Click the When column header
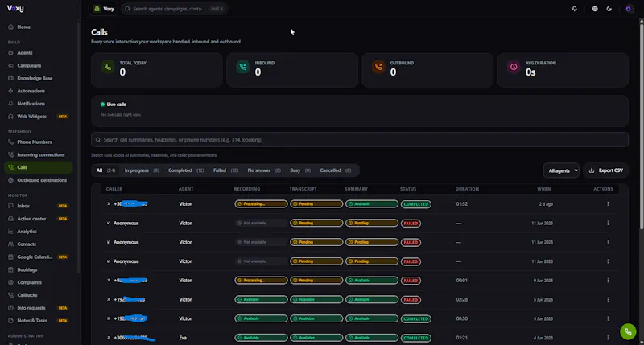Screen dimensions: 644x345 pos(544,189)
